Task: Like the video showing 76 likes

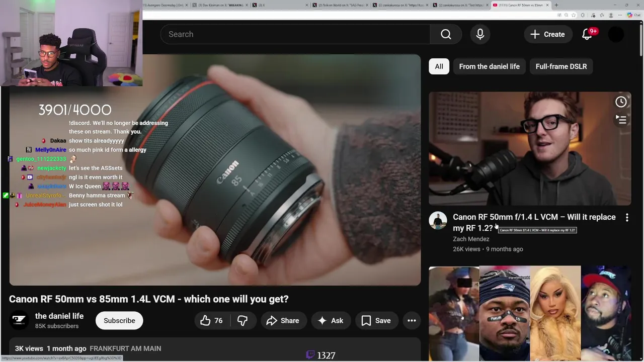Action: click(211, 321)
